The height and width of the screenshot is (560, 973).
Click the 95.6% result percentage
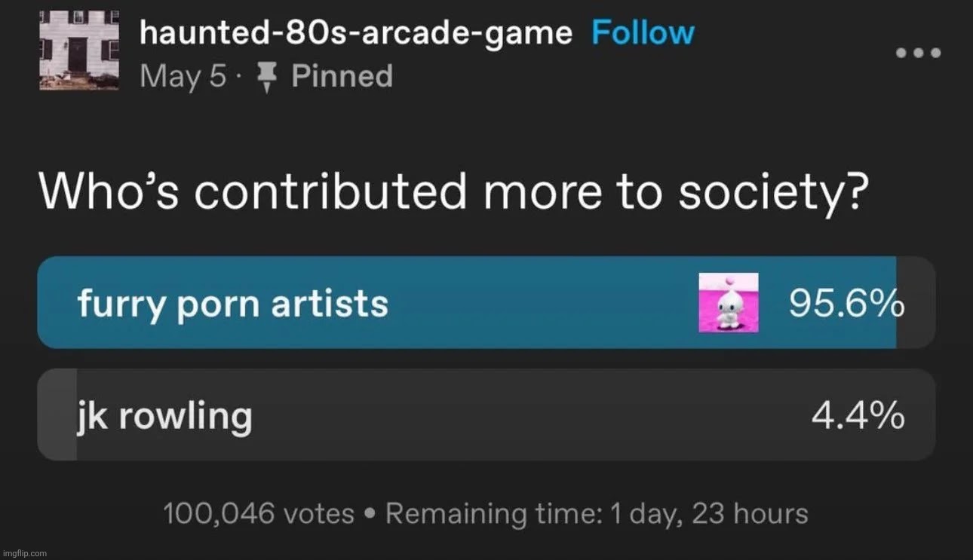[846, 304]
